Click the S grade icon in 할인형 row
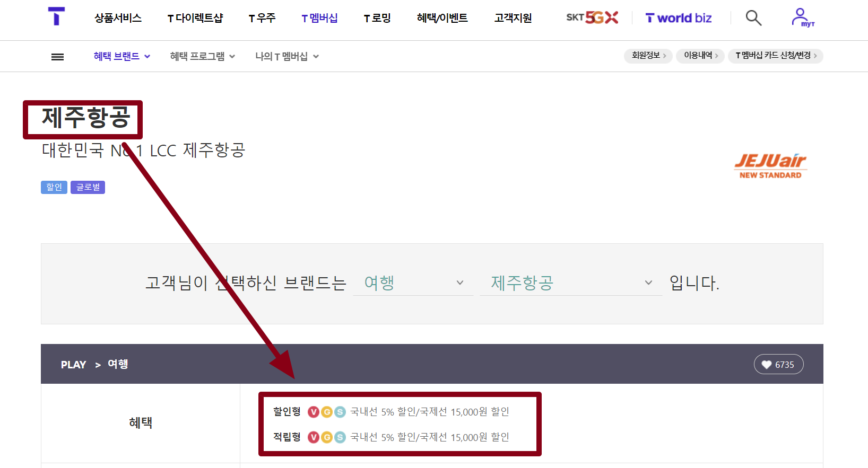Viewport: 868px width, 468px height. 340,412
